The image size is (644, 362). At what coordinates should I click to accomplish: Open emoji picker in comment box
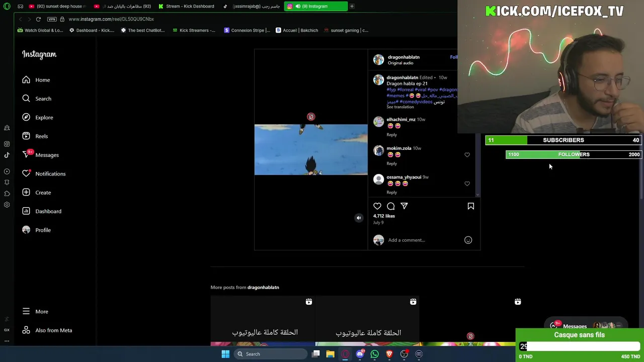point(468,240)
